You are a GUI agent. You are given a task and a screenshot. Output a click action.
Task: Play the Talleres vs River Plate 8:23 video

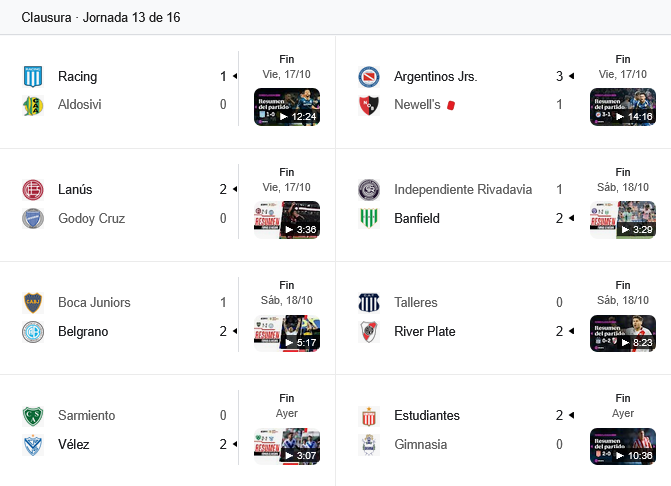click(x=623, y=333)
